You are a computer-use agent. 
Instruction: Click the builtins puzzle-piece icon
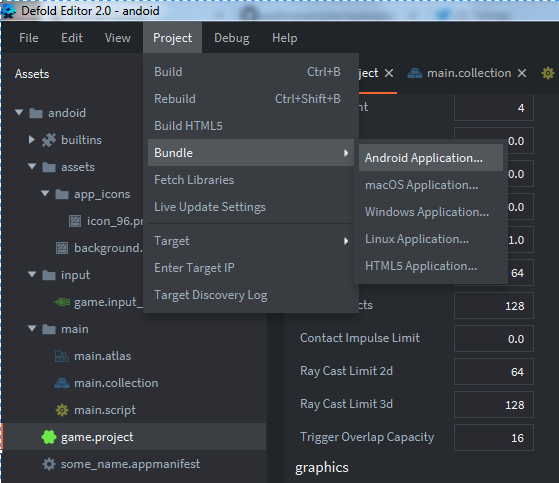49,140
